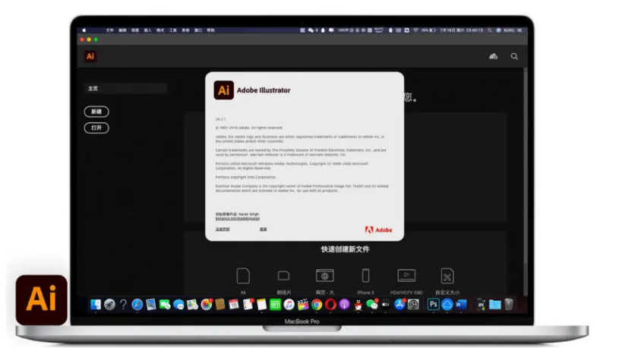This screenshot has height=348, width=644.
Task: Choose the iPhone X document preset
Action: pos(365,280)
